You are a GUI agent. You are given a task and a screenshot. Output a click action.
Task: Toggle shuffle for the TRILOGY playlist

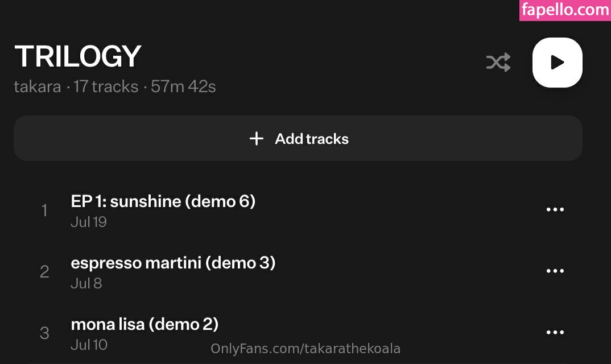click(498, 63)
